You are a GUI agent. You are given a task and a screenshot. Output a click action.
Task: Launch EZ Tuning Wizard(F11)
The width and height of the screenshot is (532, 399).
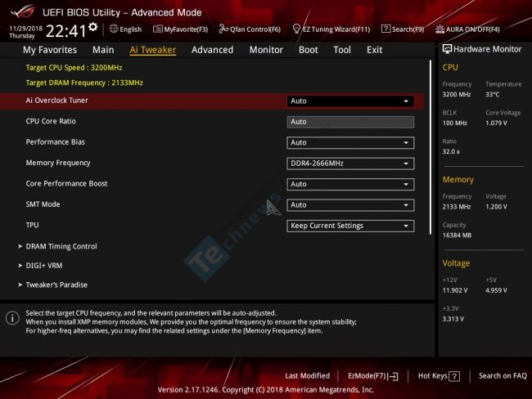coord(331,29)
